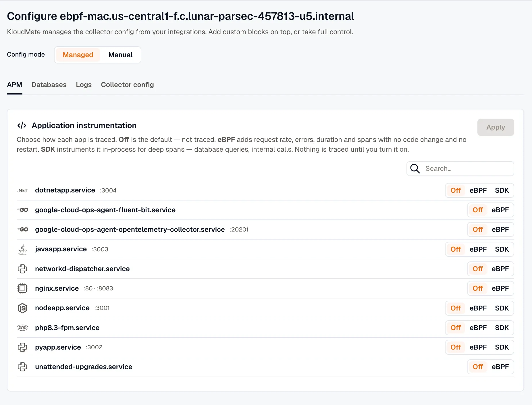Enable eBPF for networkd-dispatcher.service
The width and height of the screenshot is (532, 405).
(x=500, y=269)
